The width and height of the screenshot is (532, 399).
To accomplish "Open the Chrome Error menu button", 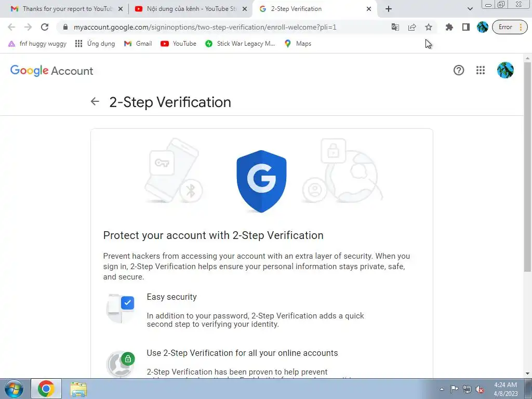I will pos(510,27).
